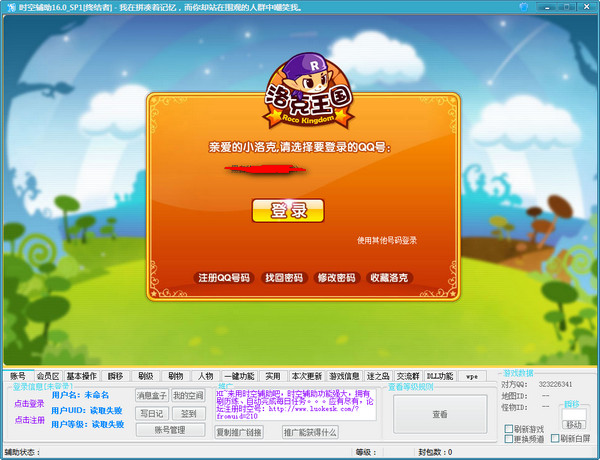The height and width of the screenshot is (460, 600).
Task: Maximize the 时空辅助 window
Action: pyautogui.click(x=567, y=7)
